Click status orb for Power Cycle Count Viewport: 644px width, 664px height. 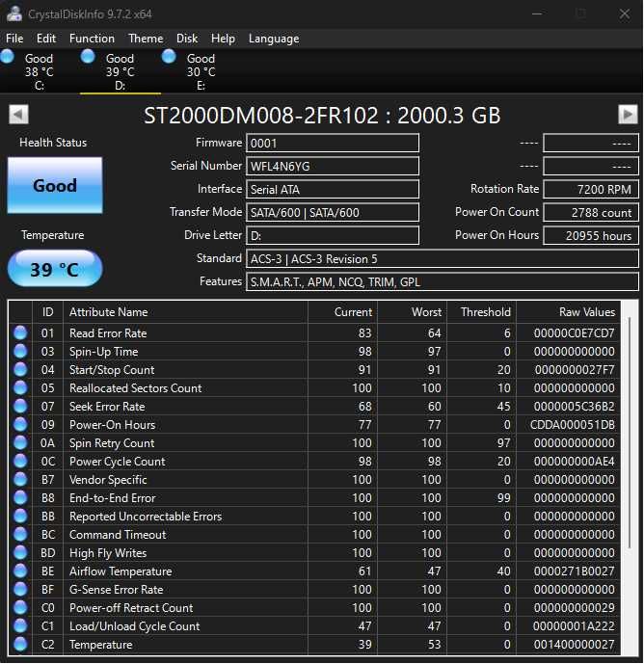point(20,461)
